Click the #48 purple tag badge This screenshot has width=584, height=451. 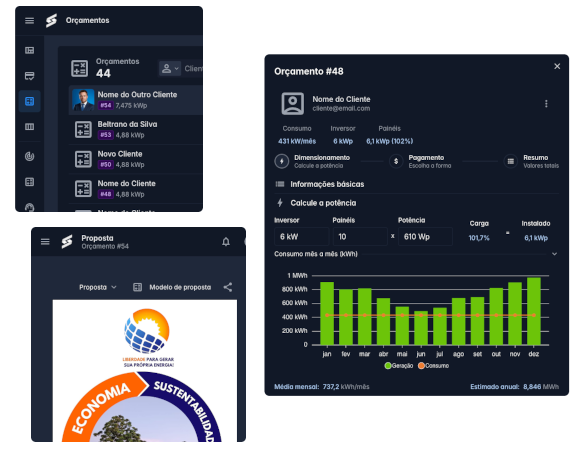(x=106, y=194)
